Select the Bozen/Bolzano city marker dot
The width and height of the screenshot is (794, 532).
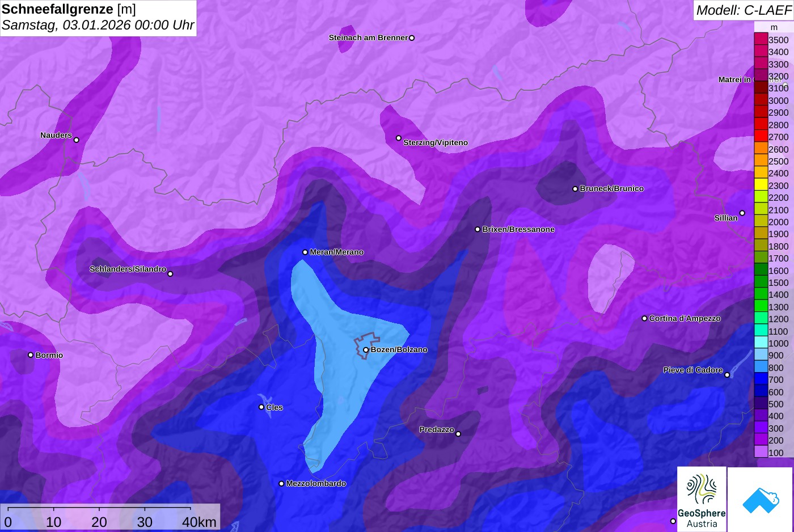click(366, 350)
